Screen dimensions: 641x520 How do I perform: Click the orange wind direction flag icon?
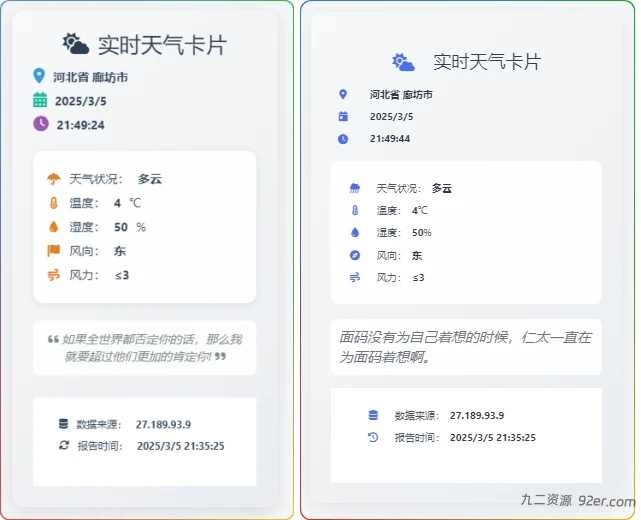tap(54, 251)
